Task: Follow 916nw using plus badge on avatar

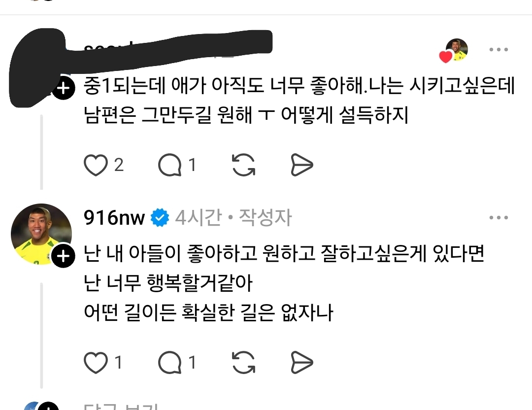Action: [64, 256]
